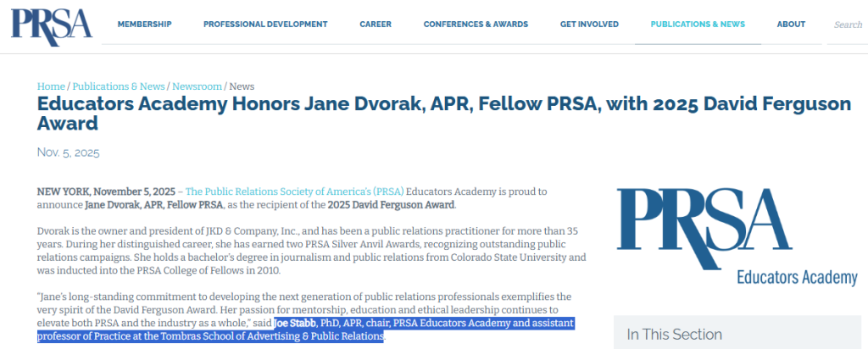Click the PRSA logo in header
Screen dimensions: 868x349
(52, 23)
